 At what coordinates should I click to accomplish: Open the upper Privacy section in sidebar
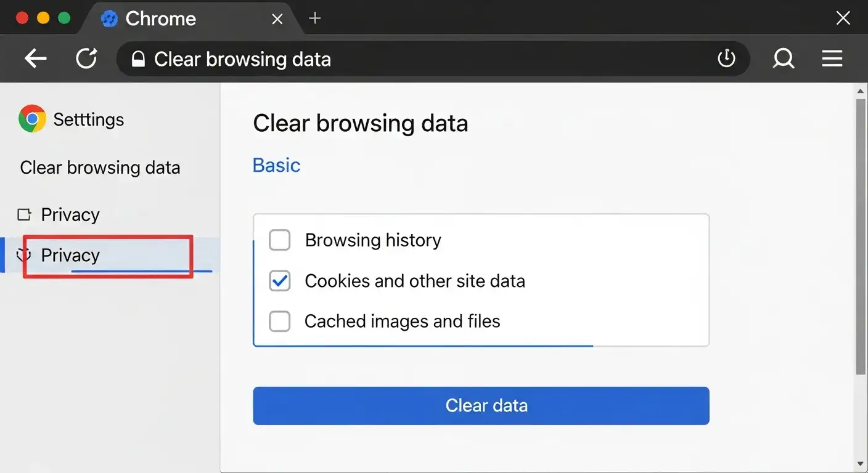click(x=70, y=214)
